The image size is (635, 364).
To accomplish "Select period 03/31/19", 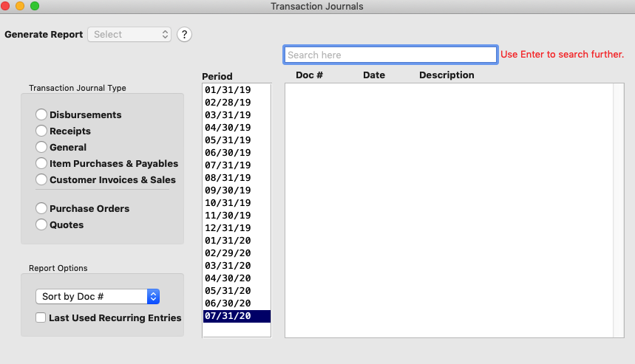I will click(x=237, y=115).
